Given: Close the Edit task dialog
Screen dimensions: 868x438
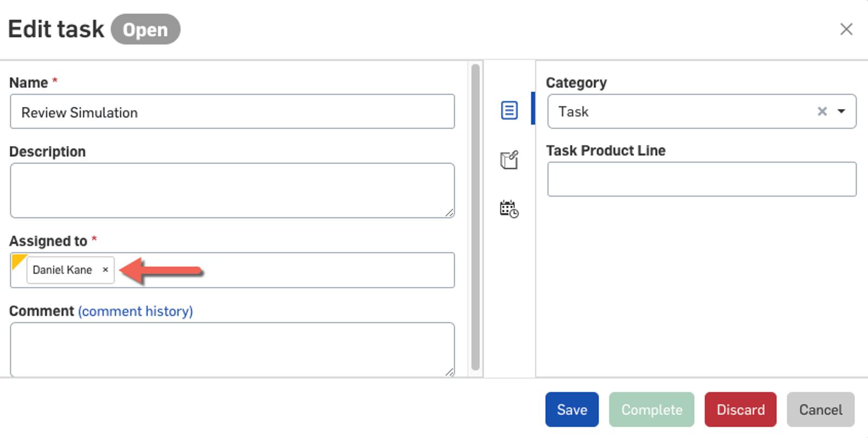Looking at the screenshot, I should pyautogui.click(x=846, y=29).
